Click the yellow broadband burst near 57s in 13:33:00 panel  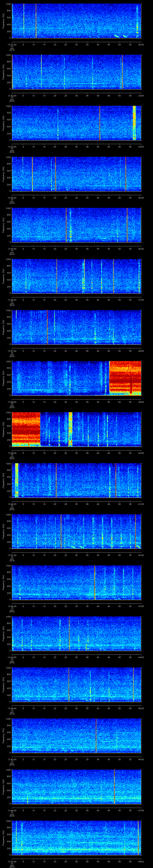134,123
